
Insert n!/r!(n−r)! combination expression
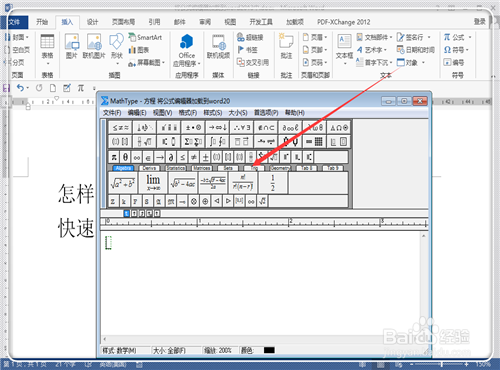[243, 183]
